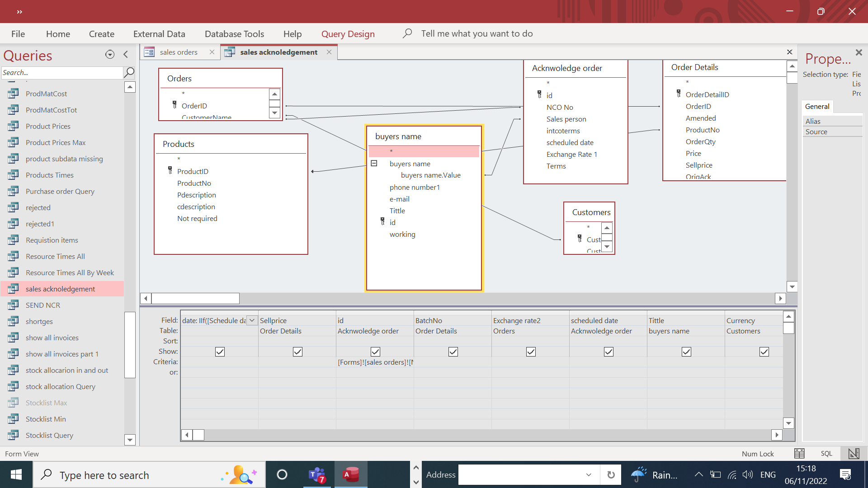The image size is (868, 488).
Task: Open Microsoft Access taskbar icon
Action: 351,475
